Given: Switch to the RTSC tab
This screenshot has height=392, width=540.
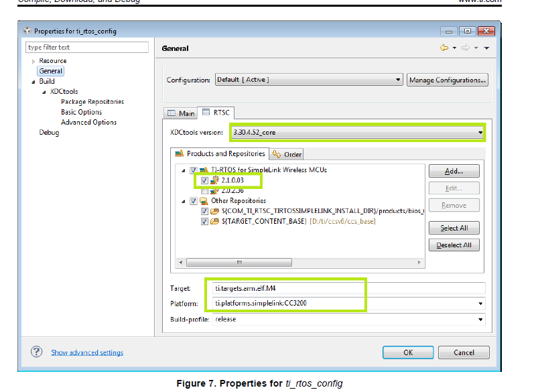Looking at the screenshot, I should (x=216, y=113).
